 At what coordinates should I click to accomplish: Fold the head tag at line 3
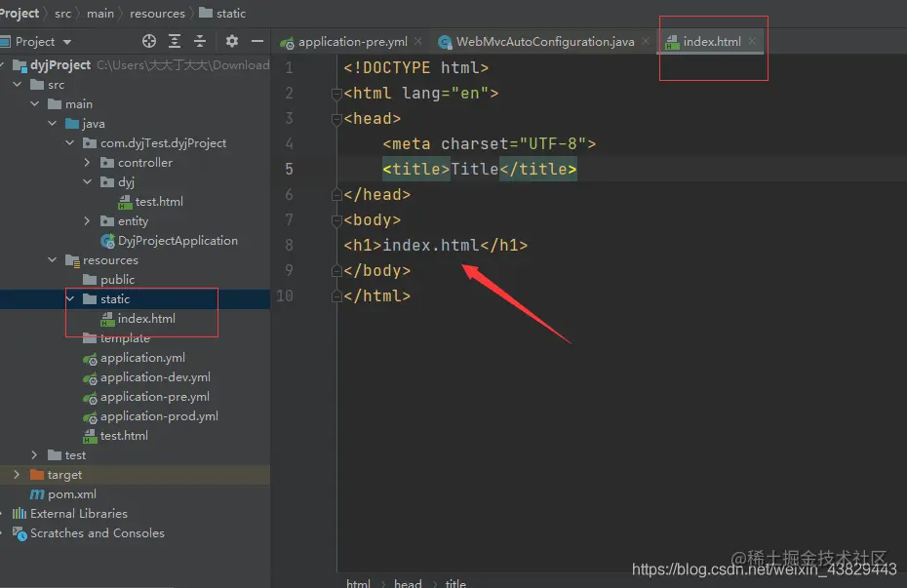tap(336, 119)
